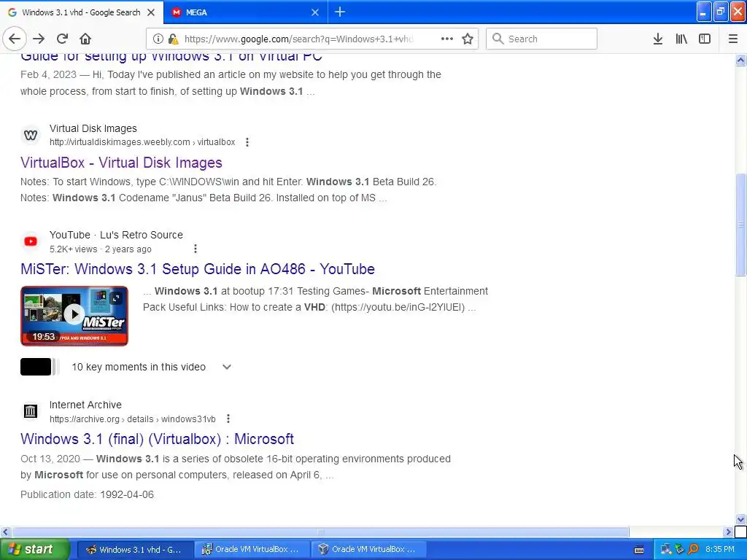Viewport: 747px width, 560px height.
Task: Click the YouTube · Lu's Retro Source label
Action: point(116,235)
